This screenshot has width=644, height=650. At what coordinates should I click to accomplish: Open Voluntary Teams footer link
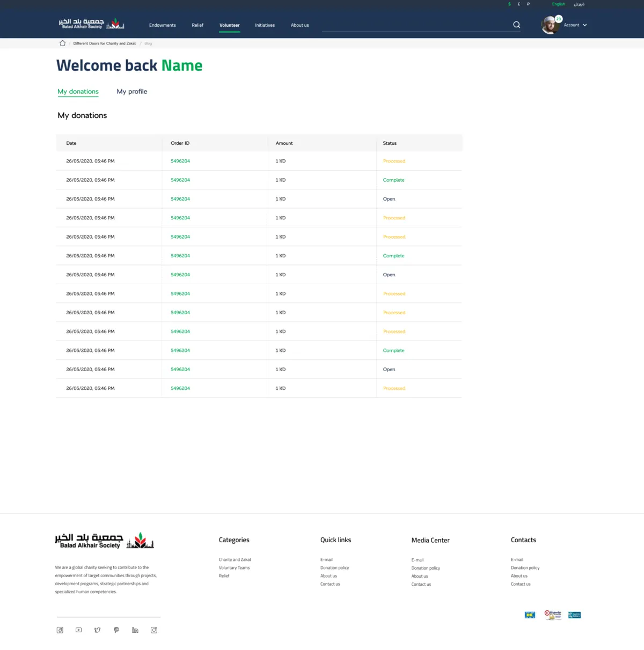click(235, 567)
